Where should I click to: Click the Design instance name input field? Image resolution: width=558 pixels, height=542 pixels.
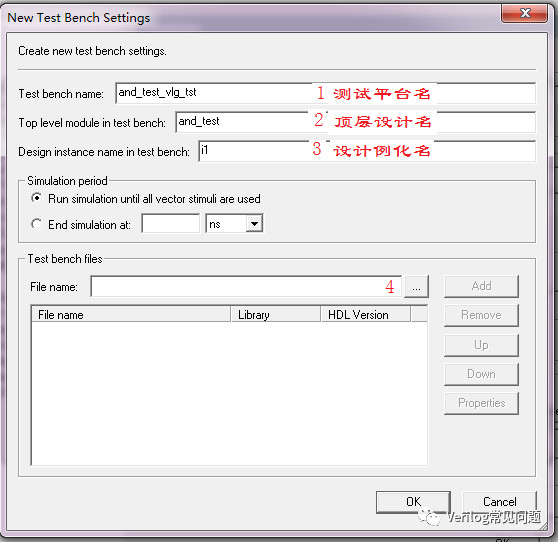tap(367, 151)
